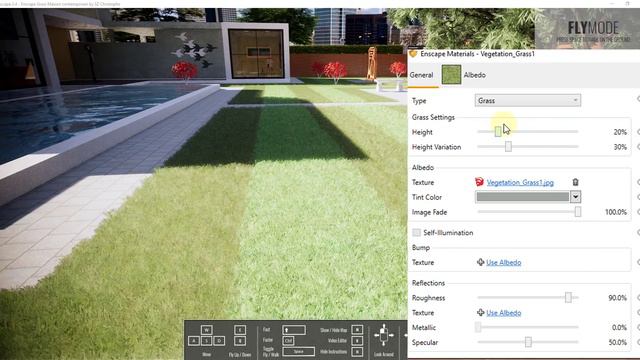The height and width of the screenshot is (360, 640).
Task: Click the Height Variation value 30%
Action: 620,147
